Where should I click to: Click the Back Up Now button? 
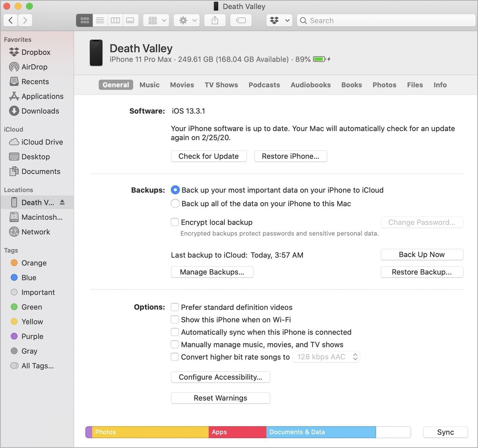point(422,254)
